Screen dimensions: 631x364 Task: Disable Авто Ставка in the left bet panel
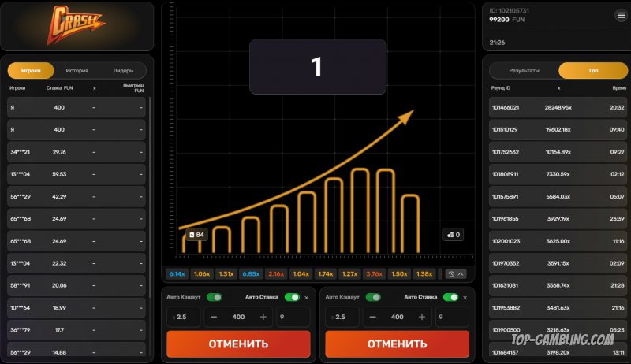coord(292,297)
